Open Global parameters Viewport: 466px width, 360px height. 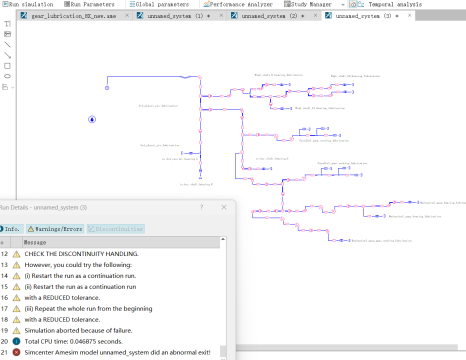[x=159, y=4]
